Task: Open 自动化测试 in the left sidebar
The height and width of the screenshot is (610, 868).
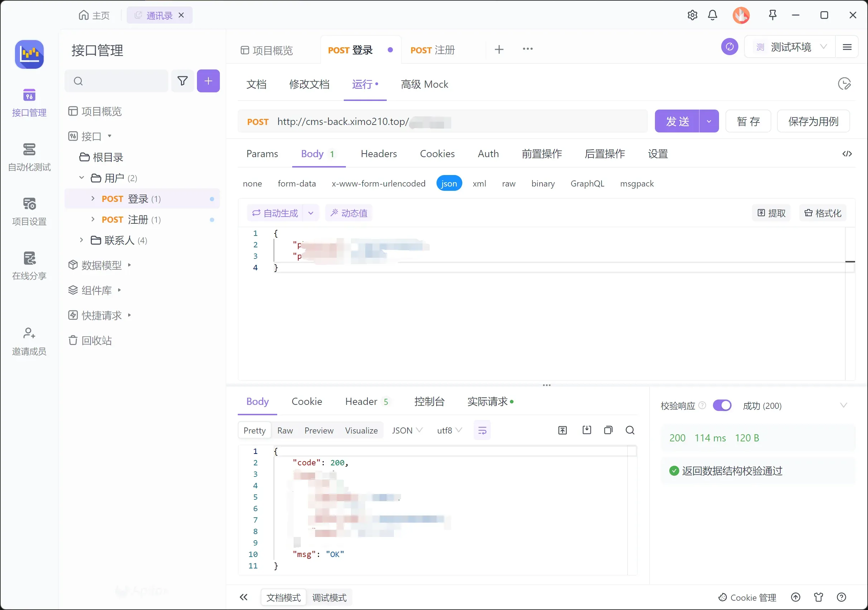Action: click(29, 157)
